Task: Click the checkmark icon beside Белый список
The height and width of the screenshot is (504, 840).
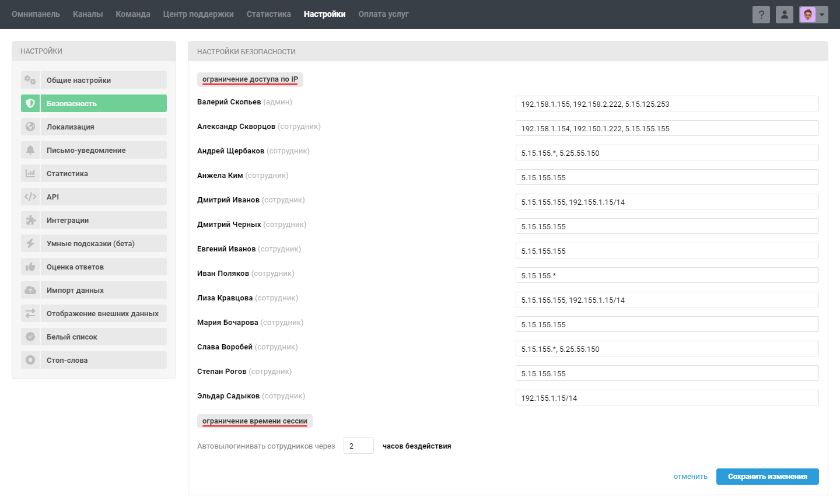Action: click(30, 337)
